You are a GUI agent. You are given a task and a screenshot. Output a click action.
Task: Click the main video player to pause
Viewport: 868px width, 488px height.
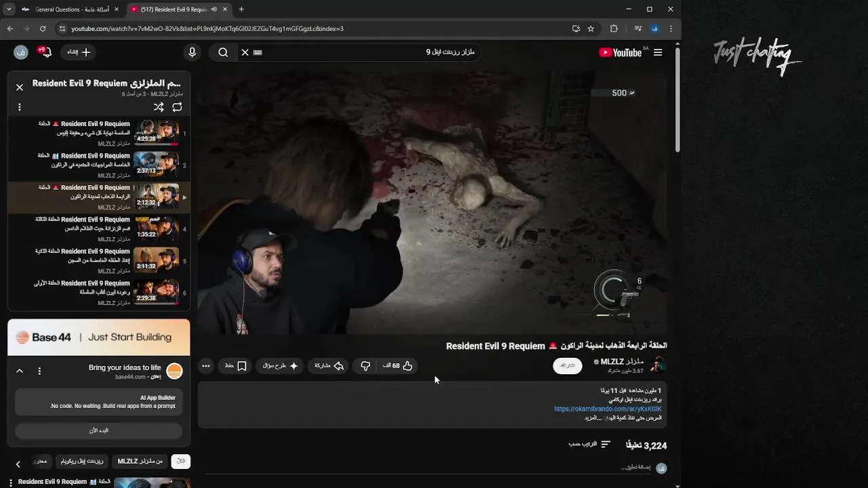click(x=433, y=202)
